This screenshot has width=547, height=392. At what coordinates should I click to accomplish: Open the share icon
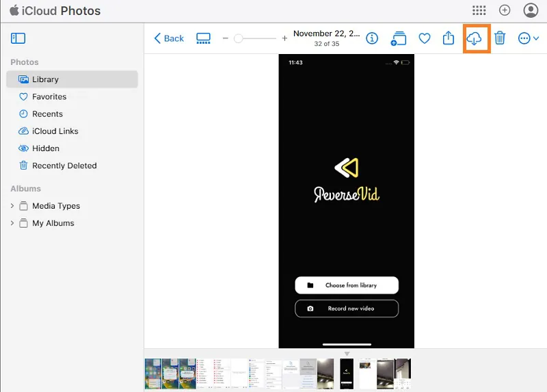point(449,38)
